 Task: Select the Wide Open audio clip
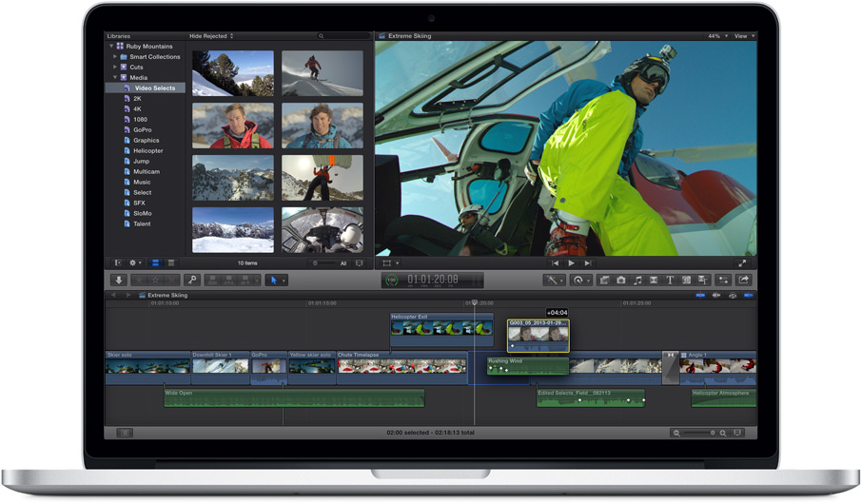(x=294, y=398)
